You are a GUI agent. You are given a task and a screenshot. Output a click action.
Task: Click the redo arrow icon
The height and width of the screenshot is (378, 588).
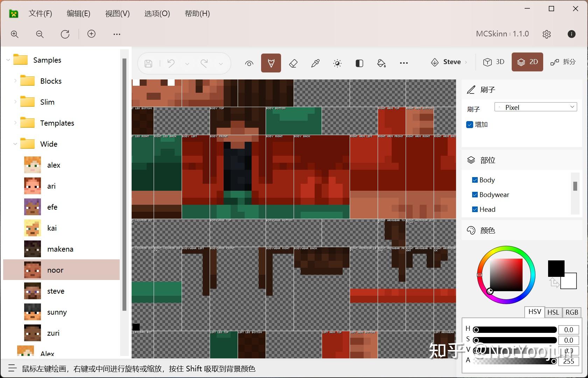point(204,63)
